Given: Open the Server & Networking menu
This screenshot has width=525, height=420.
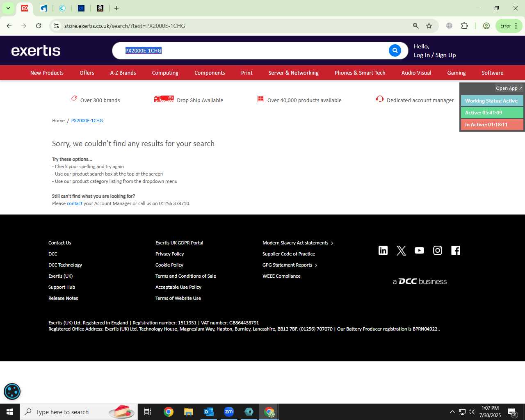Looking at the screenshot, I should pos(293,73).
